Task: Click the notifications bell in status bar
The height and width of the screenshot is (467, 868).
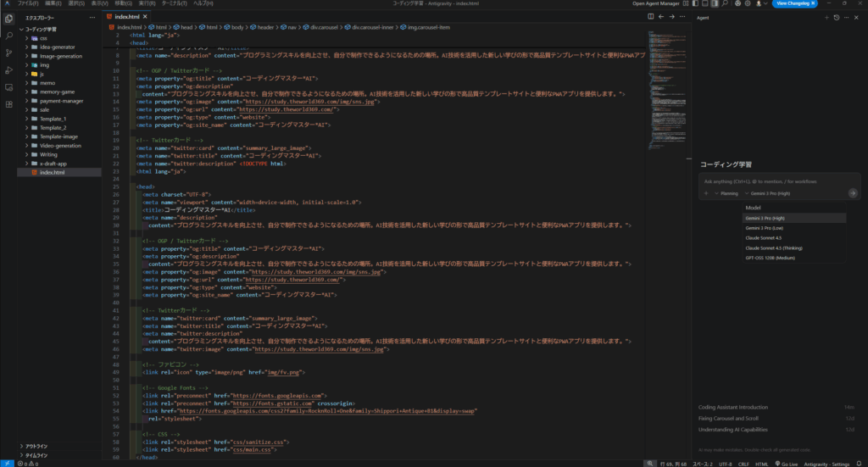Action: [859, 463]
